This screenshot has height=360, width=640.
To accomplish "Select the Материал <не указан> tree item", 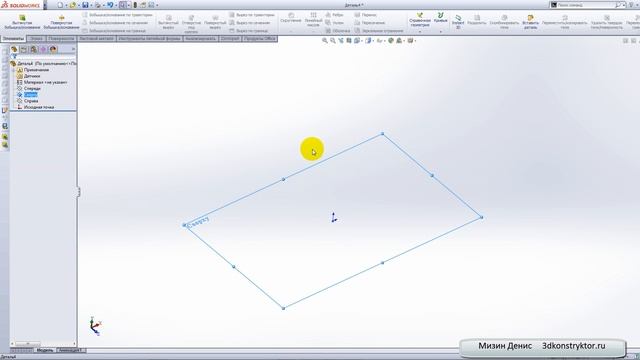I will coord(42,82).
